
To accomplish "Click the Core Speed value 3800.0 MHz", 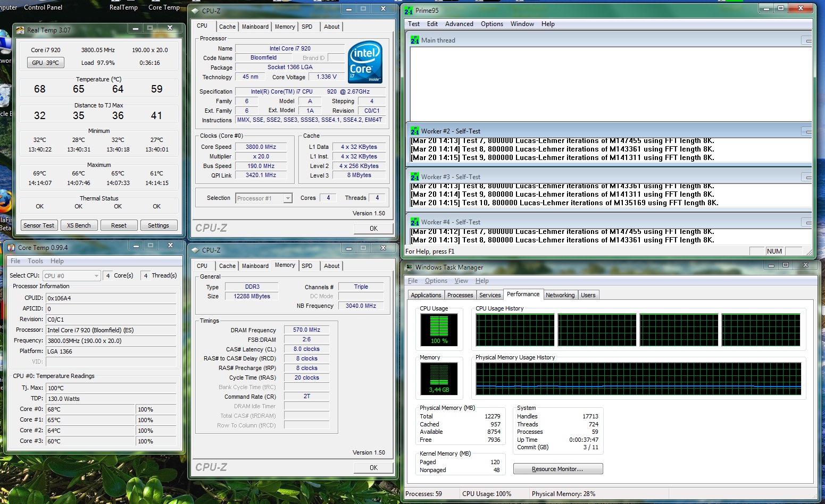I will tap(261, 147).
